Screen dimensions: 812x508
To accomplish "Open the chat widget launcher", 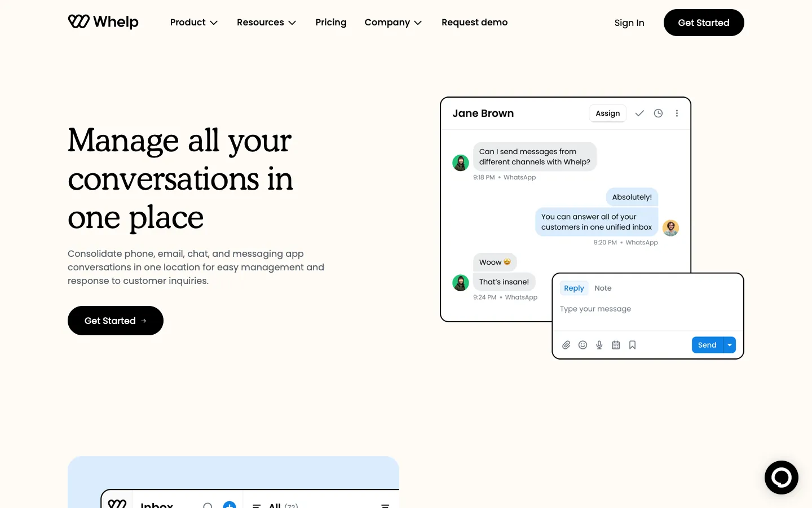I will (781, 478).
